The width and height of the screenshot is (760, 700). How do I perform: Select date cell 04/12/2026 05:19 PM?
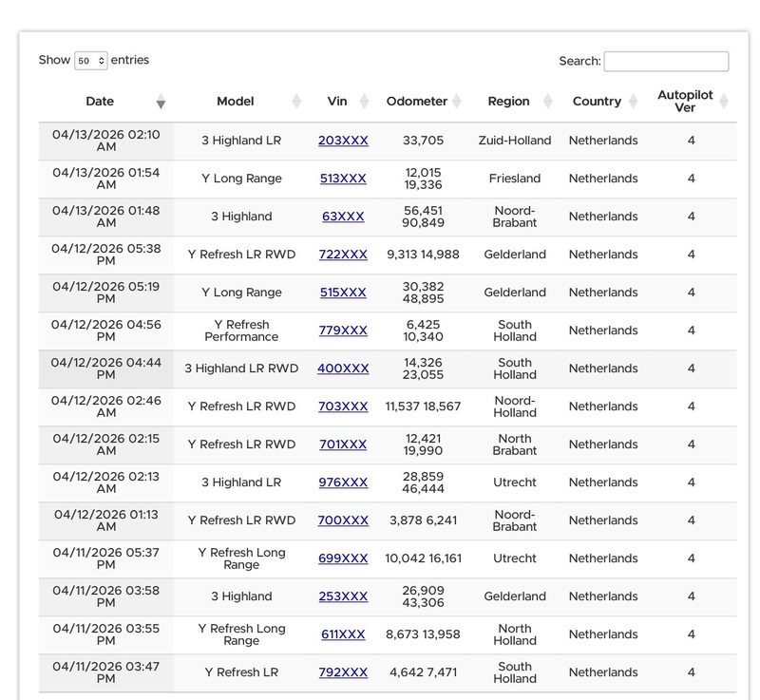coord(106,293)
